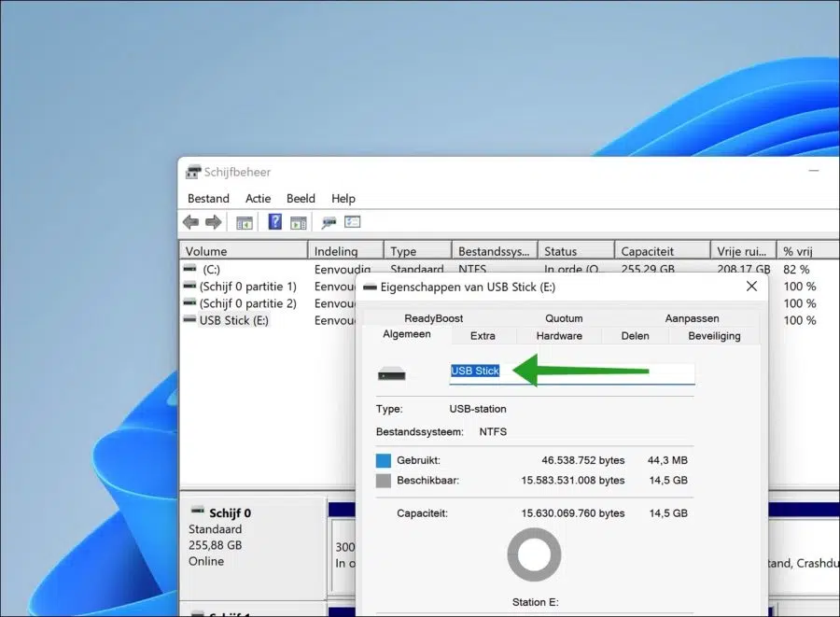The height and width of the screenshot is (617, 840).
Task: Open the Help menu
Action: [343, 198]
